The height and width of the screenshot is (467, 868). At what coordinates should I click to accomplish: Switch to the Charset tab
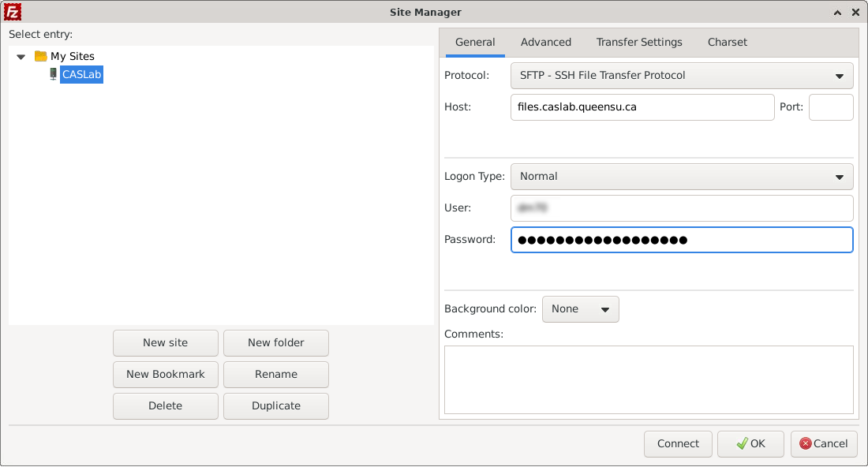click(x=728, y=42)
